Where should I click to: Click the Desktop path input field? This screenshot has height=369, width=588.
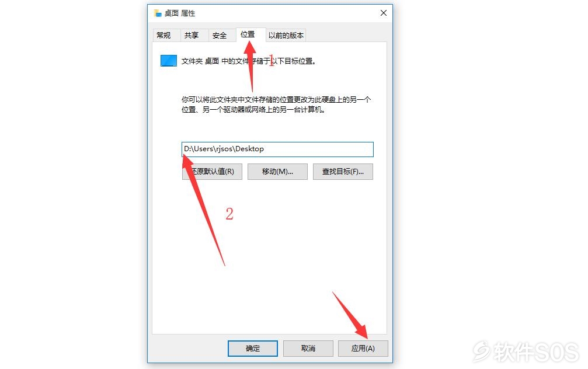coord(277,149)
